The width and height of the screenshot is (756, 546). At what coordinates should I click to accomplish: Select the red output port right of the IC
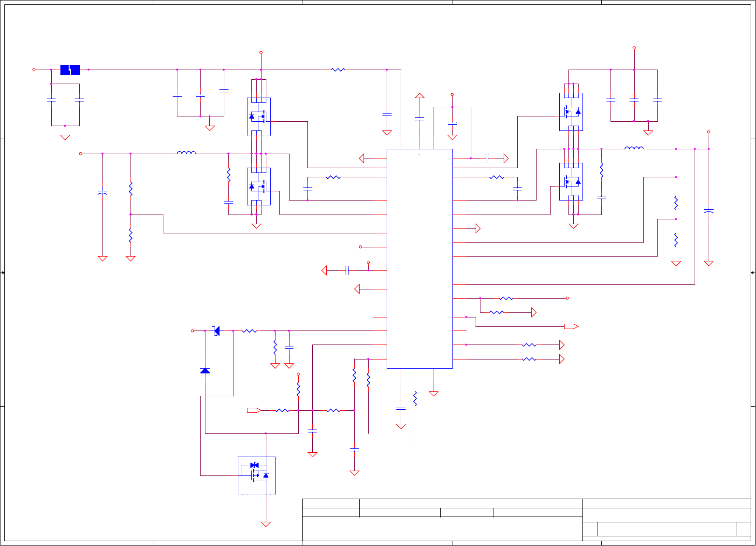[571, 326]
